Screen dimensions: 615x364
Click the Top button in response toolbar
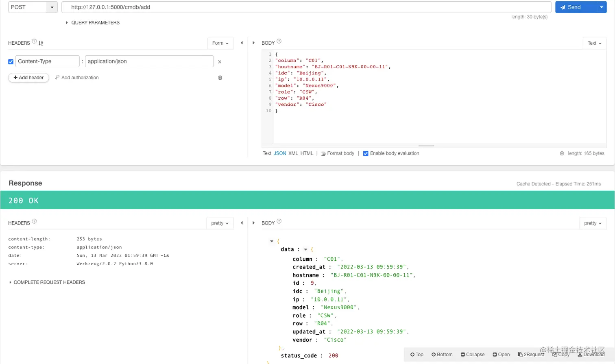417,355
